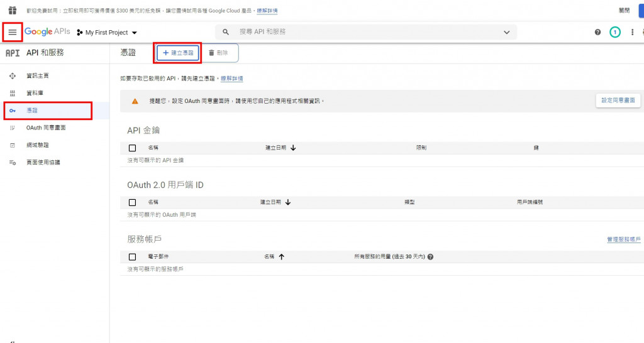Click 限制 column header in API 金鑰 table

tap(421, 148)
